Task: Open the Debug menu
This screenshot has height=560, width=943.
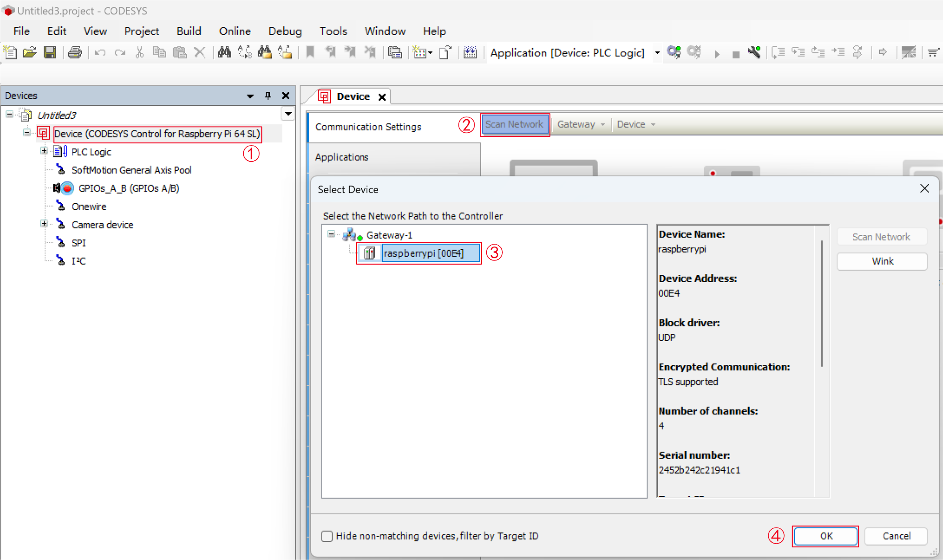Action: pyautogui.click(x=285, y=31)
